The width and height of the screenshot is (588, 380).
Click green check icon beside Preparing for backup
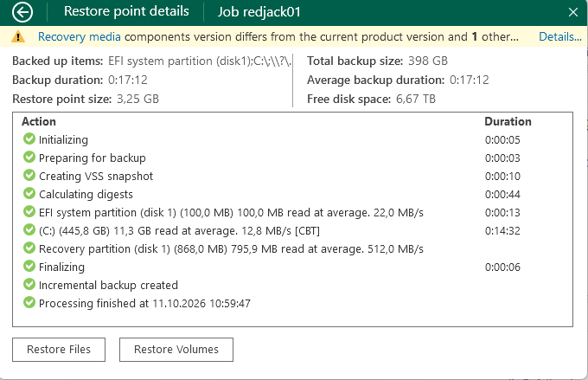[29, 157]
